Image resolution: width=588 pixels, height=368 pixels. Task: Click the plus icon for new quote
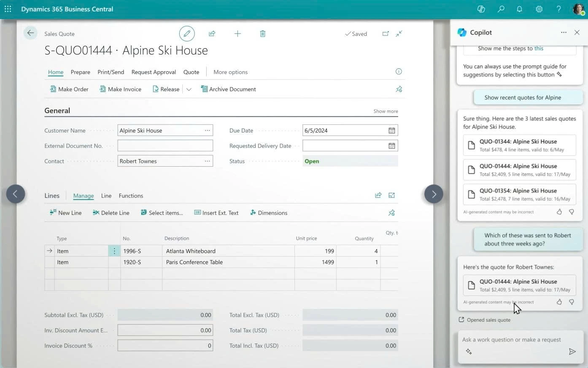pos(237,34)
